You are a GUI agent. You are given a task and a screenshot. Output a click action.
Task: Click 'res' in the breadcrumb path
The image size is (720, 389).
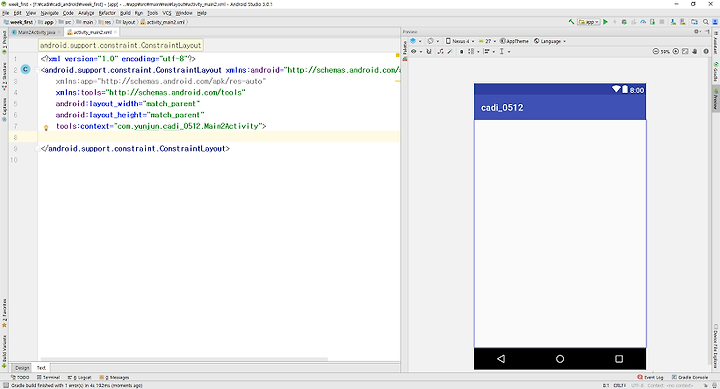click(105, 22)
